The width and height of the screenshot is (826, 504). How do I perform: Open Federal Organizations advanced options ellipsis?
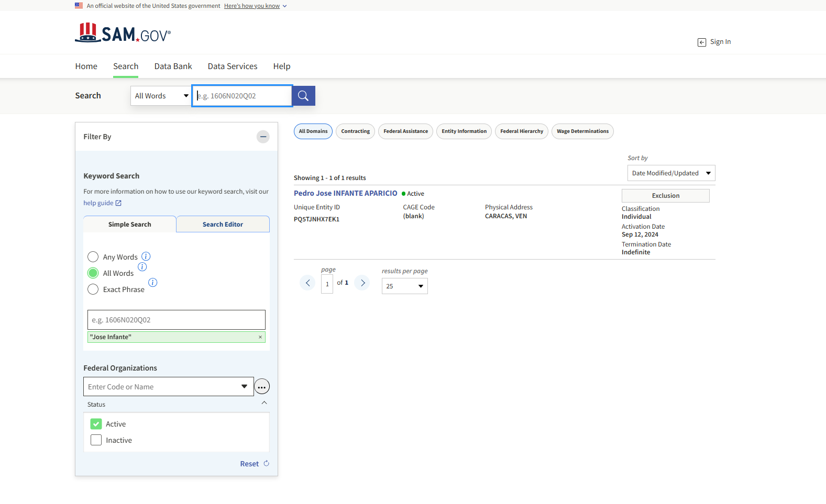pyautogui.click(x=262, y=387)
